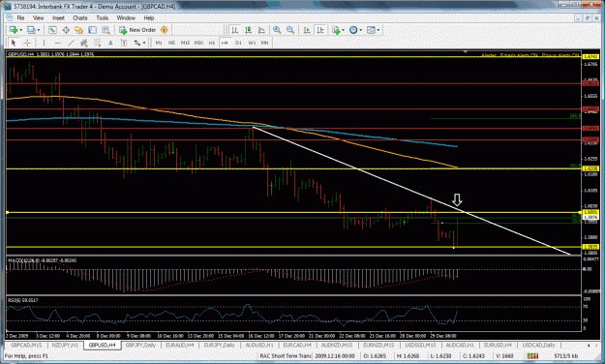The width and height of the screenshot is (605, 364).
Task: Open the File menu
Action: point(20,17)
